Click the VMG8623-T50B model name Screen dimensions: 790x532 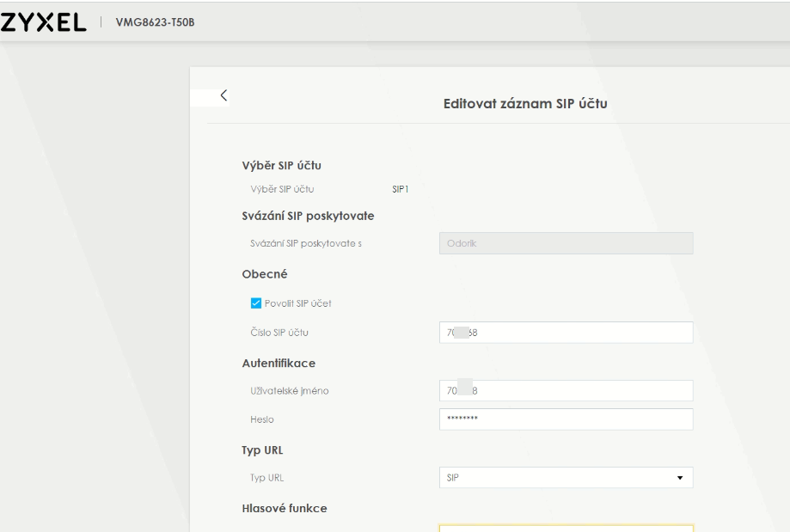pos(148,21)
